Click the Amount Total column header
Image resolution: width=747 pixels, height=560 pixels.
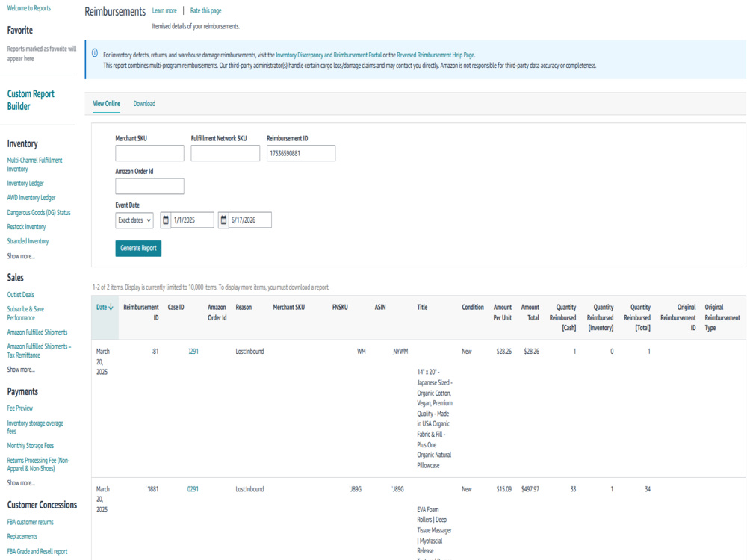pyautogui.click(x=530, y=312)
